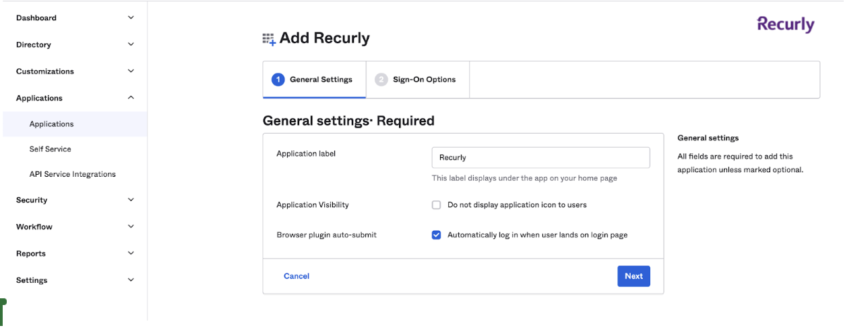Click Settings label in sidebar
This screenshot has height=328, width=868.
pos(32,280)
